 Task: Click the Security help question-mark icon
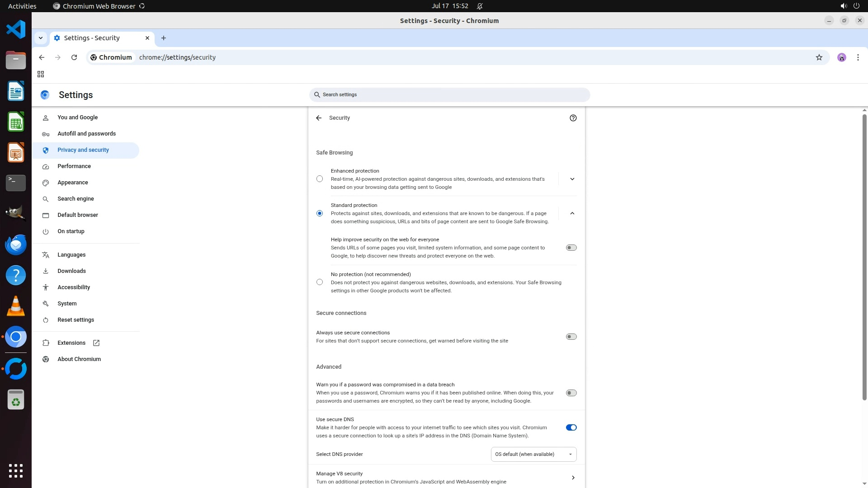[573, 118]
